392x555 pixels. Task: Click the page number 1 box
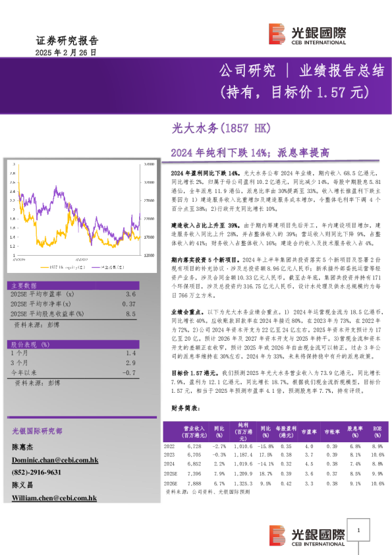(358, 530)
